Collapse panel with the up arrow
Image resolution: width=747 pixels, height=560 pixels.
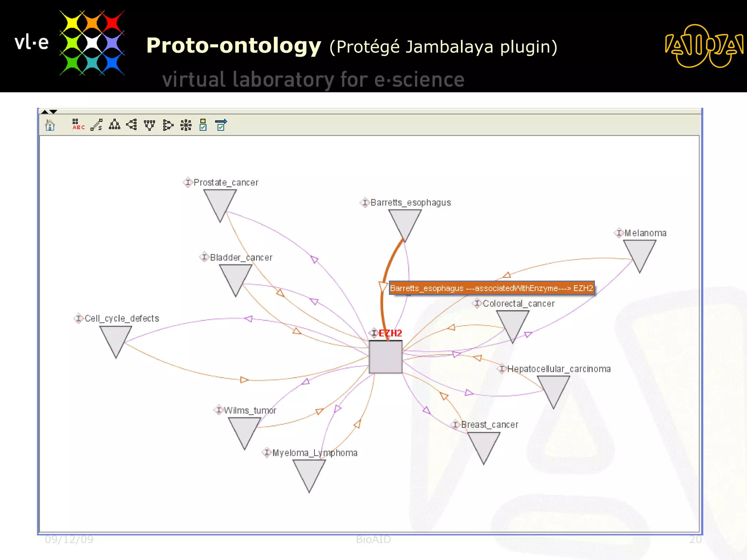[x=45, y=112]
